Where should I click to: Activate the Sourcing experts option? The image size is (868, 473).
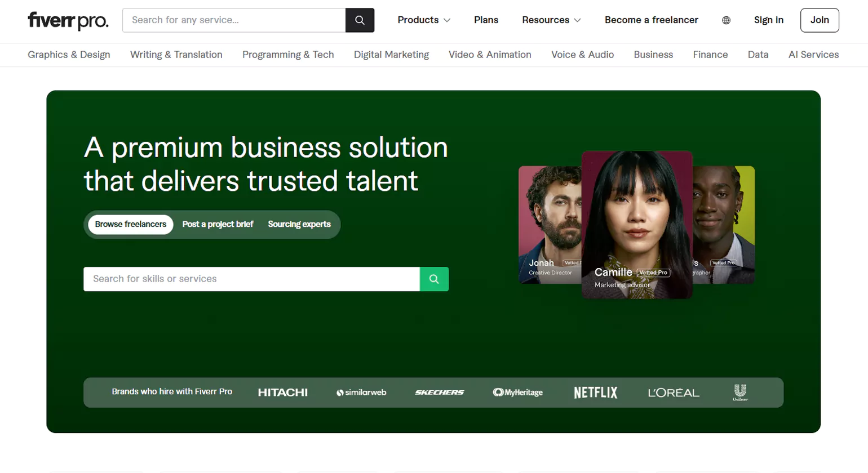pyautogui.click(x=299, y=224)
